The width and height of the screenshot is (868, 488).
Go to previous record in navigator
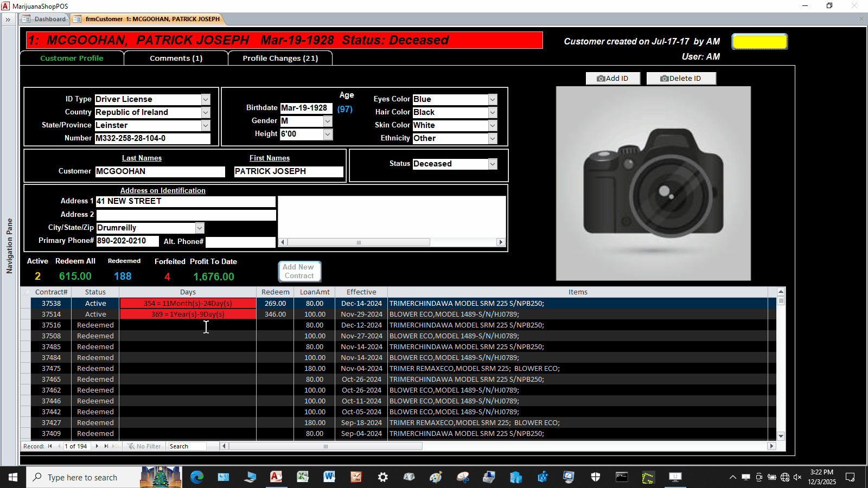coord(59,446)
